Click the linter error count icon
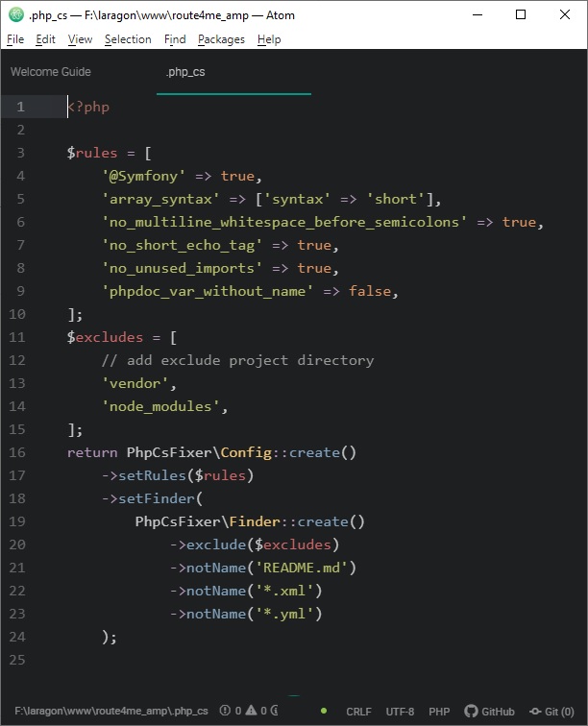 [225, 711]
